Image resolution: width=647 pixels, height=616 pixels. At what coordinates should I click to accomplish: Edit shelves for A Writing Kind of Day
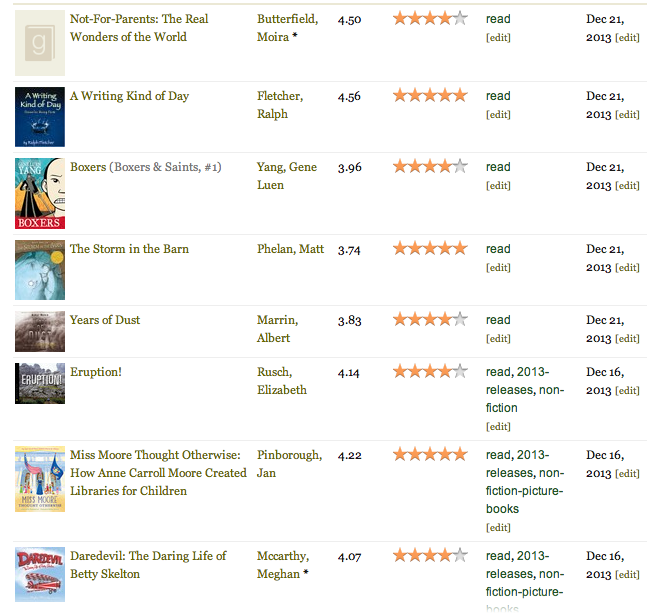pos(498,114)
